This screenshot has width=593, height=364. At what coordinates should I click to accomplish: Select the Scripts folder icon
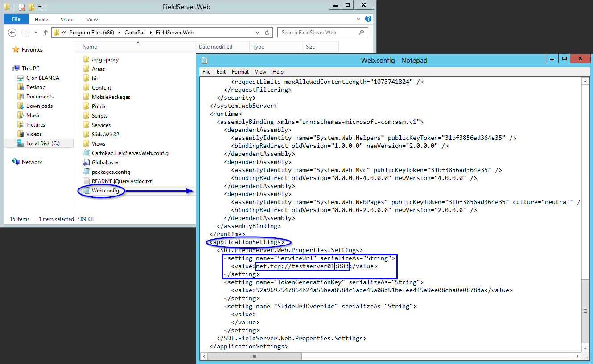pos(86,116)
